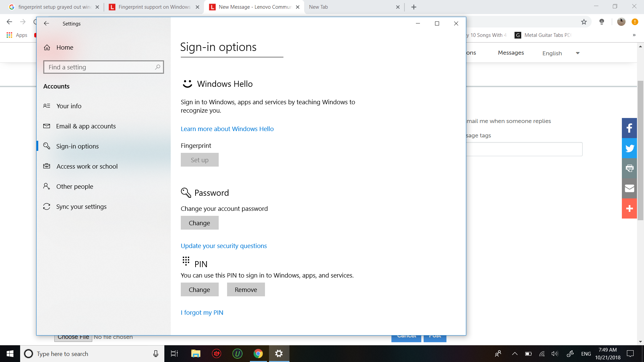The width and height of the screenshot is (644, 362).
Task: Click the I forgot my PIN link
Action: point(202,312)
